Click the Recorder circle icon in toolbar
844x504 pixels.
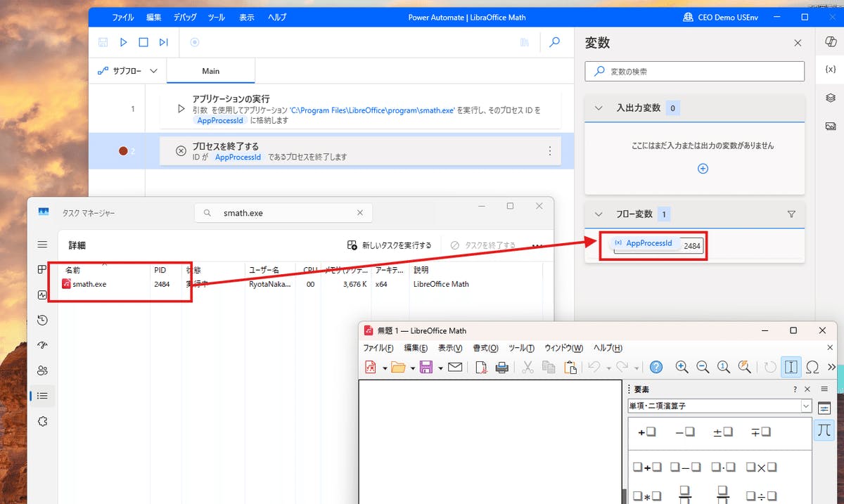(195, 42)
